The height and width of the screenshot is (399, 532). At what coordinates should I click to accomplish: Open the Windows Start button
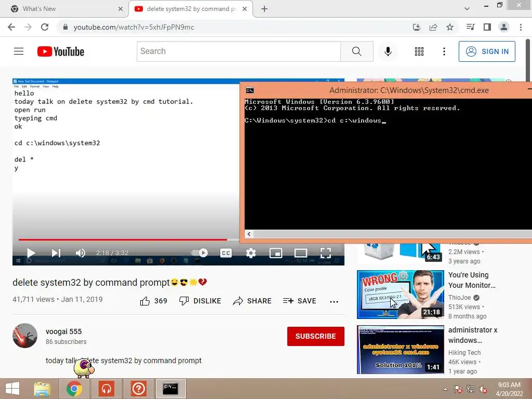(x=12, y=389)
